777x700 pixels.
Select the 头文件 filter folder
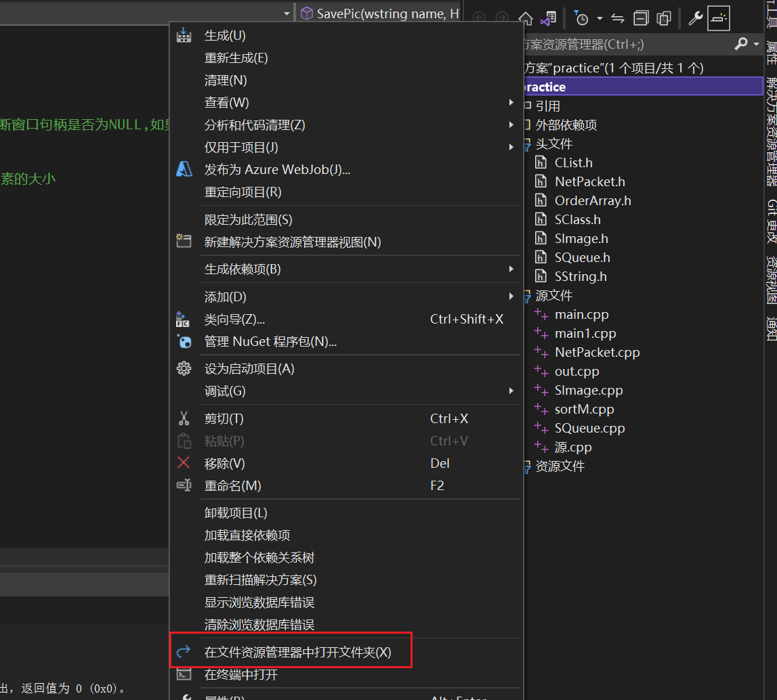coord(554,144)
